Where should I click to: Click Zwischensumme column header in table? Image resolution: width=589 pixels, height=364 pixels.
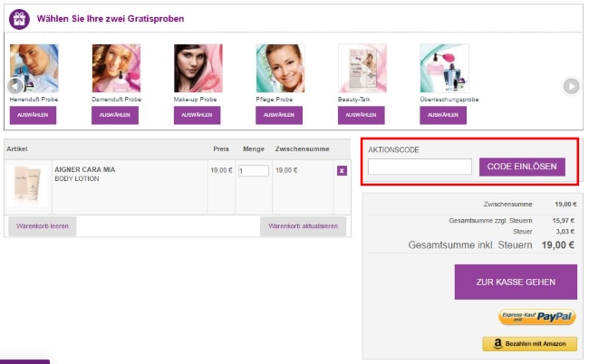[303, 149]
